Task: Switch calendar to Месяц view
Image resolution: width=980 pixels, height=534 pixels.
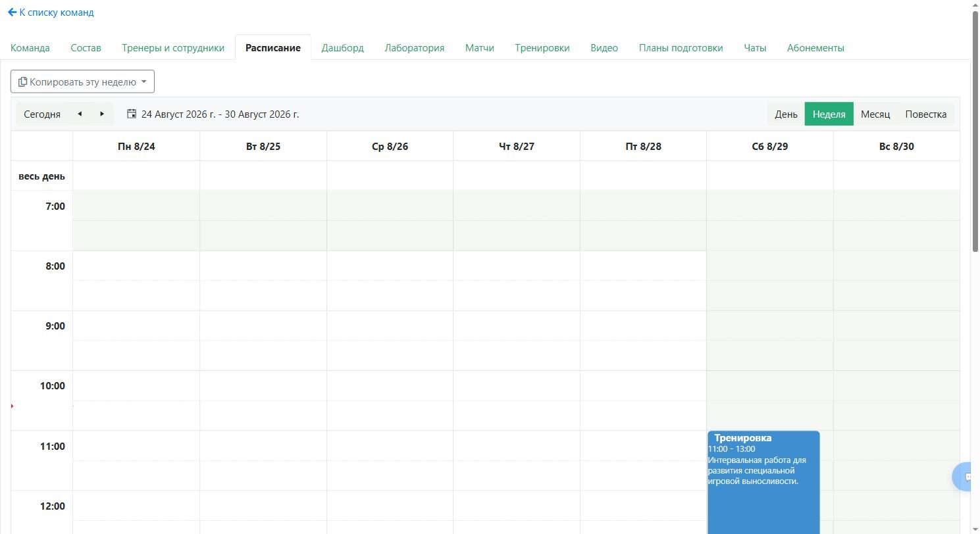Action: (x=875, y=114)
